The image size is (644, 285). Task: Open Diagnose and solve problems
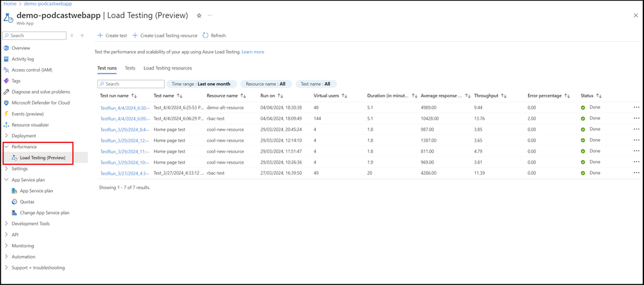[x=41, y=92]
